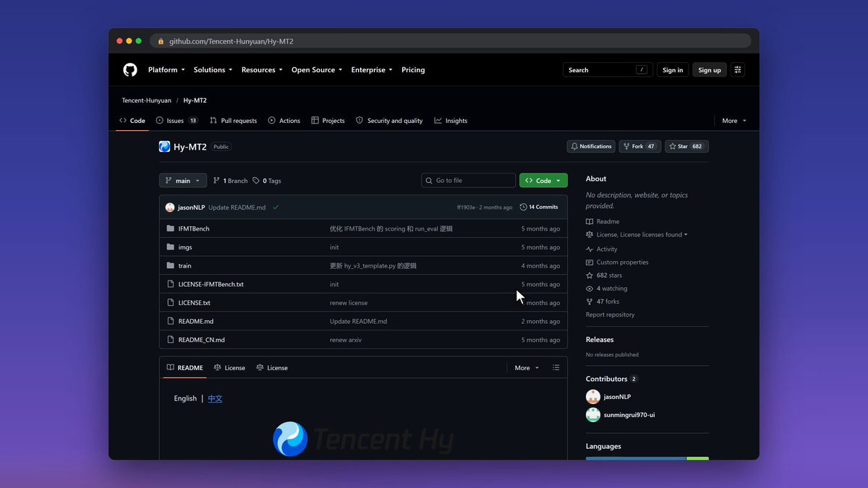Expand the Platform menu
The image size is (868, 488).
tap(166, 70)
